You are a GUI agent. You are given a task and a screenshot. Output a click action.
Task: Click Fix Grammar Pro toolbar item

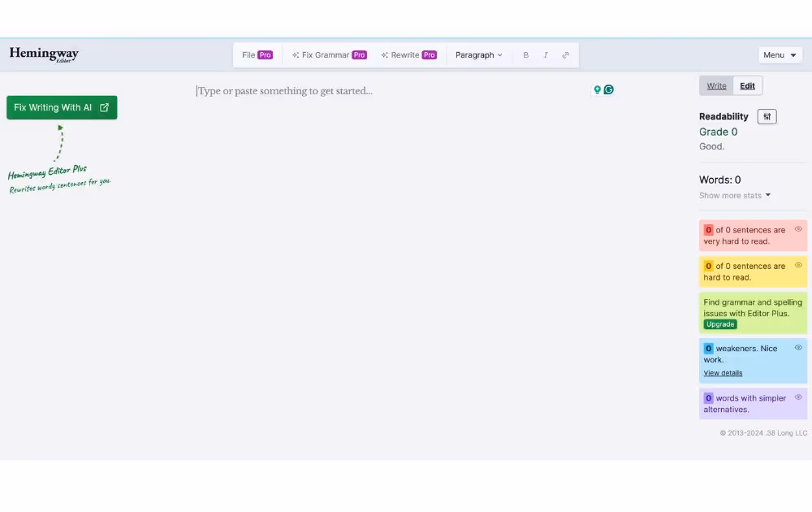click(330, 55)
